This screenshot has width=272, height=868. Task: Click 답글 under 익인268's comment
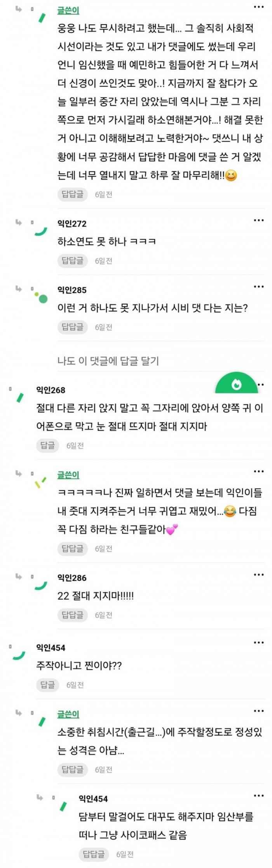[47, 445]
